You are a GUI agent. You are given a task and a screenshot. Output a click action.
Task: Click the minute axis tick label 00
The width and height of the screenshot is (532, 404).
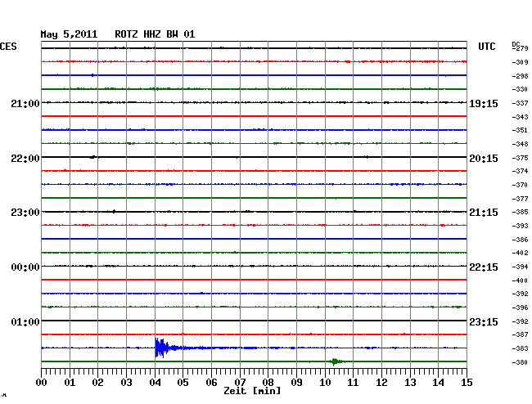42,383
